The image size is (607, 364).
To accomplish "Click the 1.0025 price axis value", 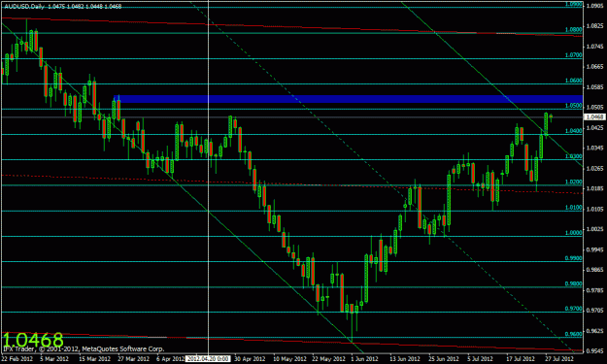I will [594, 229].
